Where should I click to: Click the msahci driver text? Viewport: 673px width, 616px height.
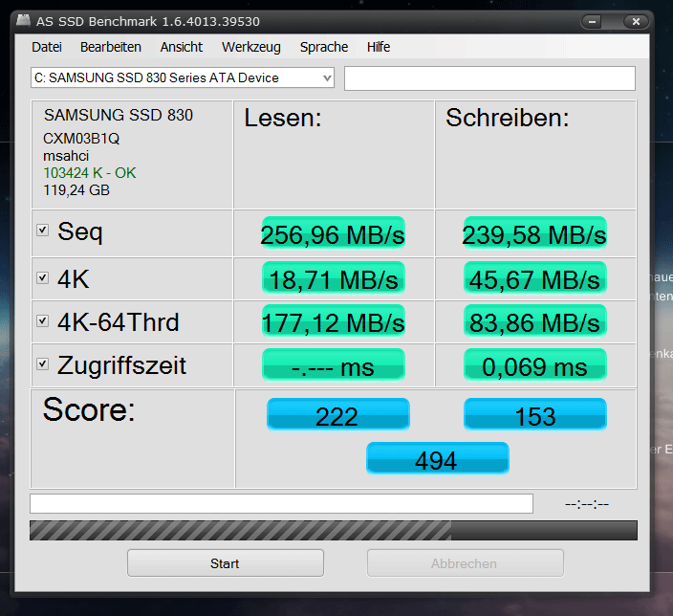click(66, 156)
